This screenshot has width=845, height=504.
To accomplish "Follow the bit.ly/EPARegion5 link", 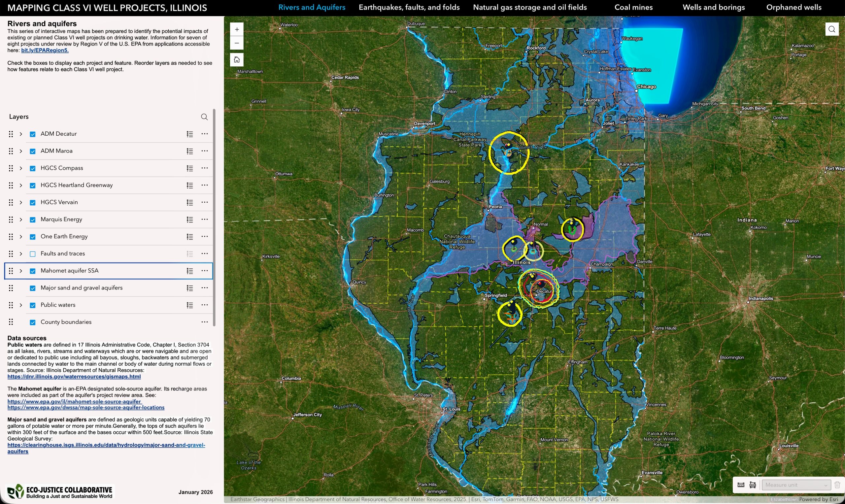I will tap(45, 50).
